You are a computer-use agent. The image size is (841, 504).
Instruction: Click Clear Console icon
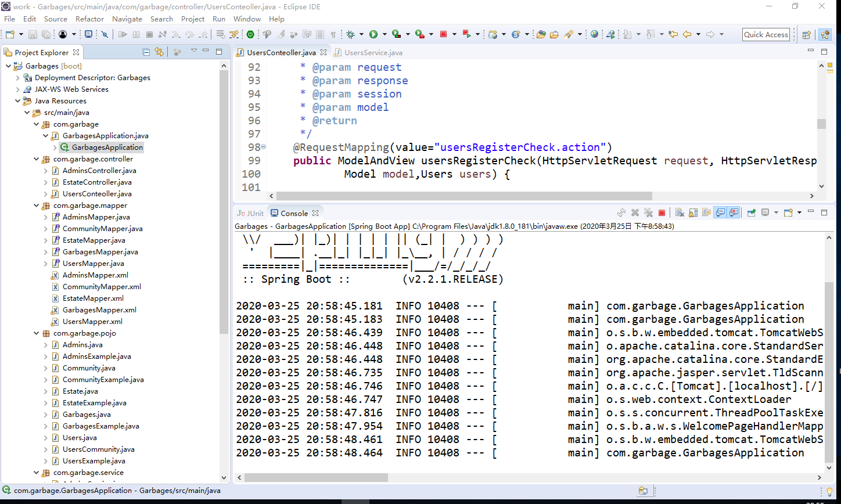(680, 213)
